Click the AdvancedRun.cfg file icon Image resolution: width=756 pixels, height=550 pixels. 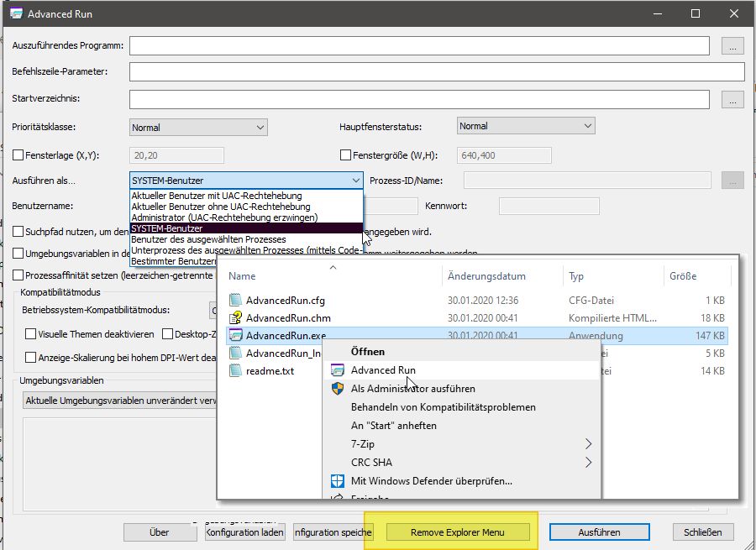click(x=236, y=300)
